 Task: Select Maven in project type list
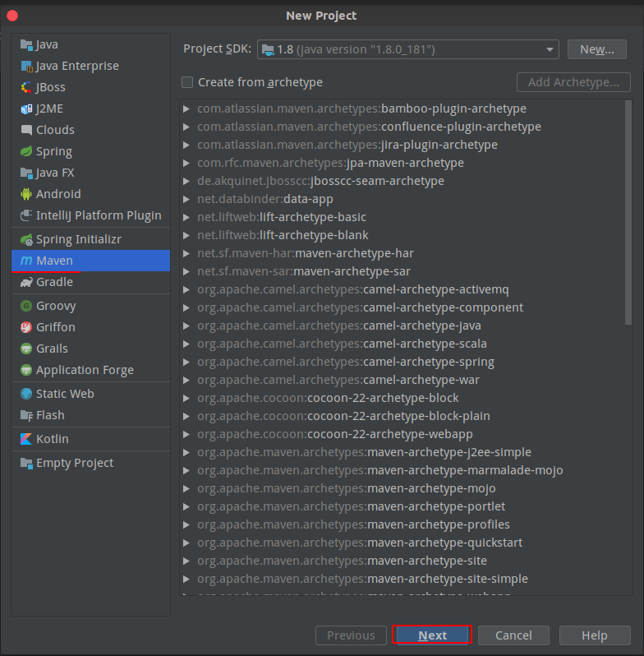(x=90, y=261)
